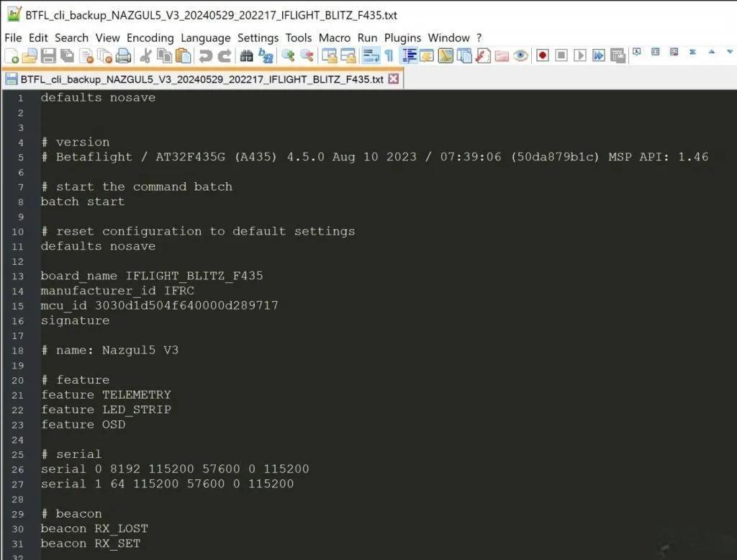Open Find with the binoculars icon
This screenshot has width=737, height=560.
tap(246, 56)
